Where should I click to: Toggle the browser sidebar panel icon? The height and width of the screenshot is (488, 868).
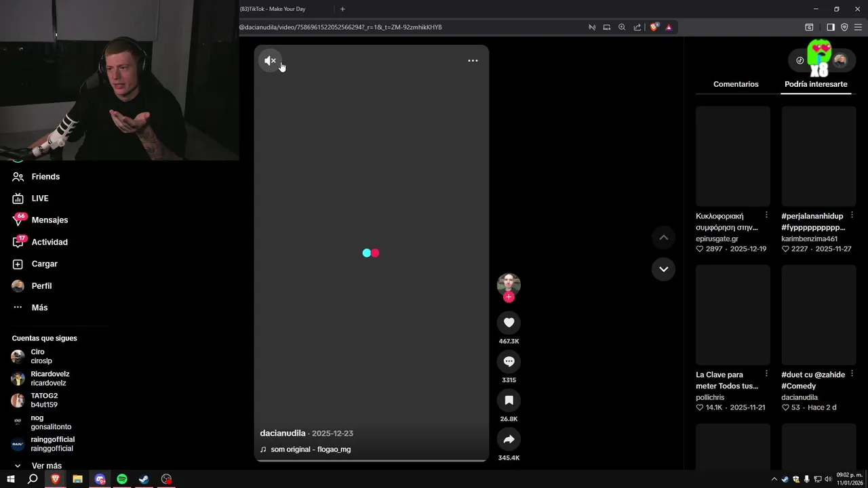pyautogui.click(x=830, y=27)
